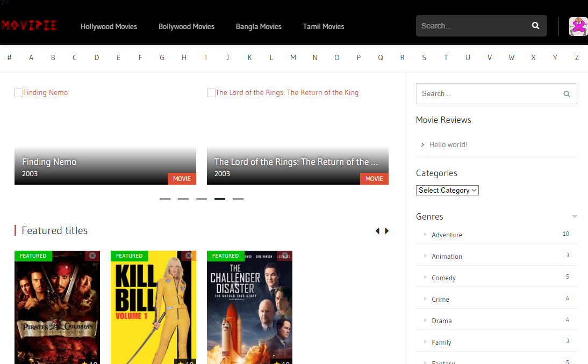This screenshot has height=364, width=588.
Task: Click FEATURED badge on Challenger Disaster poster
Action: pos(225,256)
